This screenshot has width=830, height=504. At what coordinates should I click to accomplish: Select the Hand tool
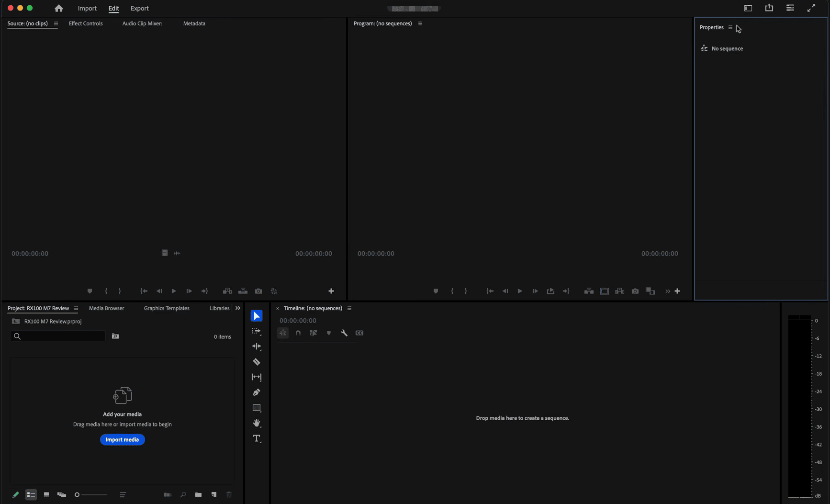point(257,423)
